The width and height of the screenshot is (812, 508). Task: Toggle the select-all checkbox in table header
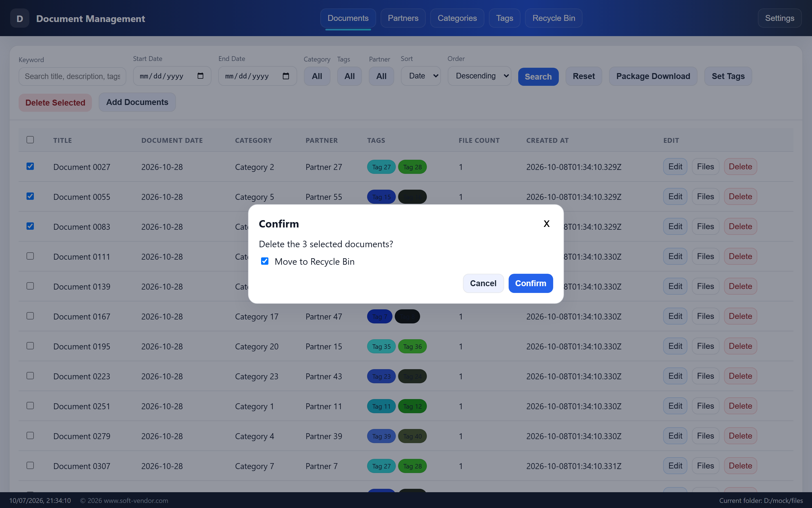[30, 140]
